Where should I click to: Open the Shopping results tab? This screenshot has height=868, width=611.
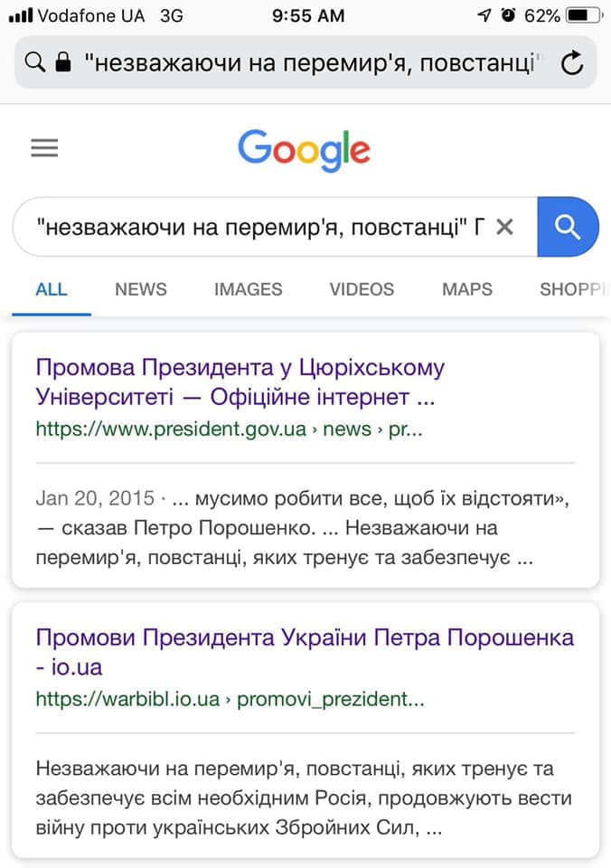click(x=571, y=289)
